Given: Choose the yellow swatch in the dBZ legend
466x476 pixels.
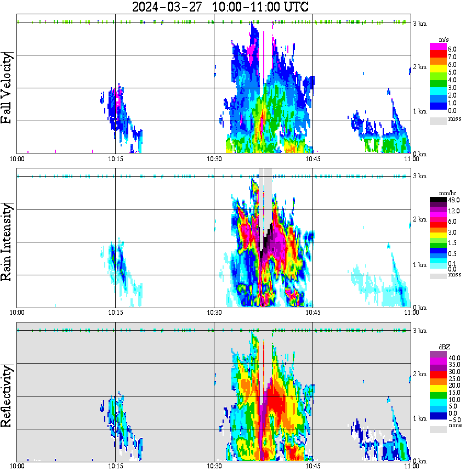Looking at the screenshot, I should tap(438, 388).
